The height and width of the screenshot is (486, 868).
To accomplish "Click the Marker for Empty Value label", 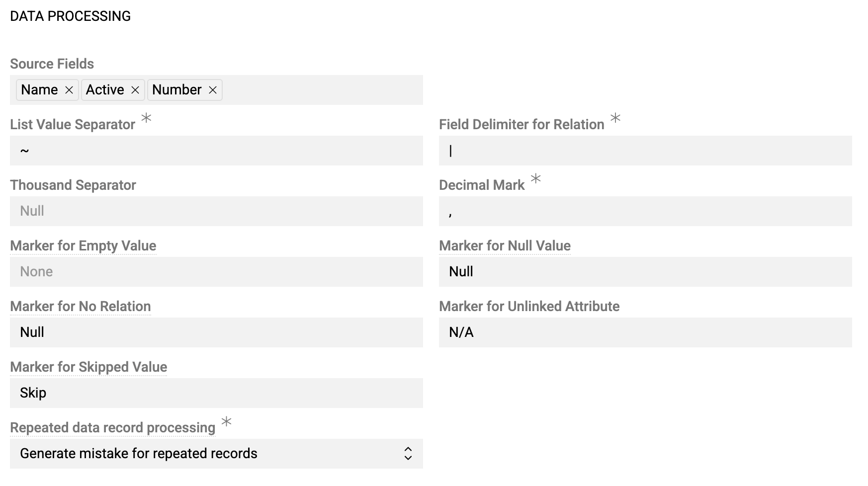I will pyautogui.click(x=83, y=245).
